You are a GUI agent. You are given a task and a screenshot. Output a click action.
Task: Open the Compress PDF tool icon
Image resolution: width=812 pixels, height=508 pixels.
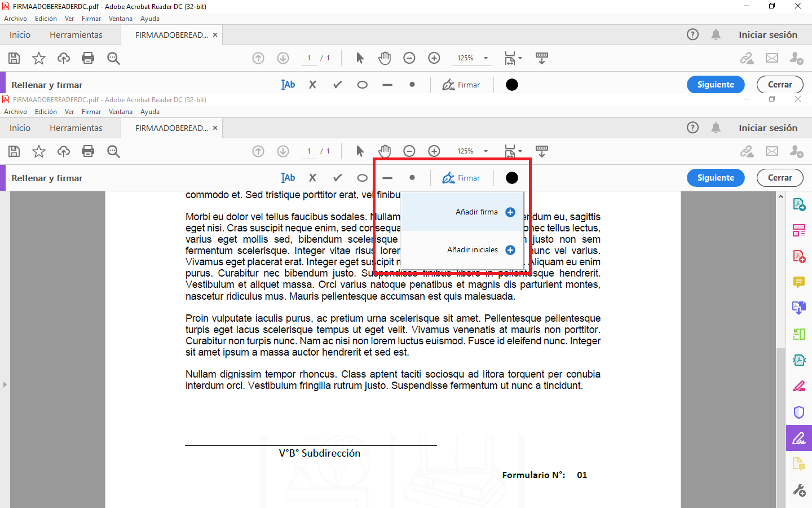(x=799, y=360)
